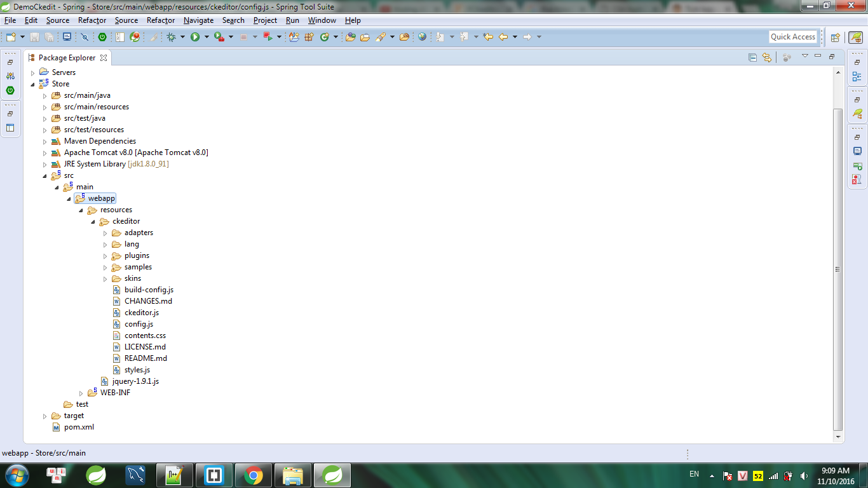The width and height of the screenshot is (868, 488).
Task: Open Chrome from the Windows taskbar
Action: point(254,475)
